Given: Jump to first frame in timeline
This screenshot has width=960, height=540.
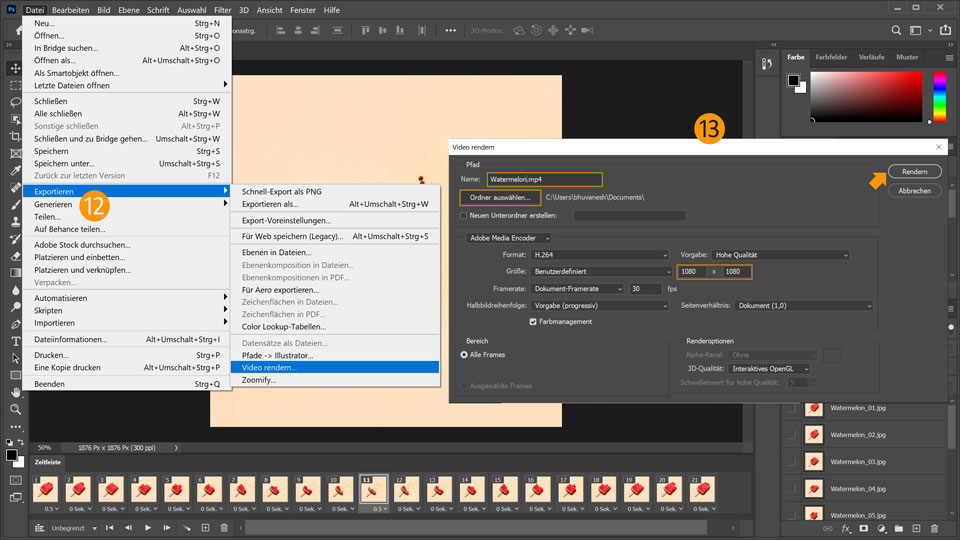Looking at the screenshot, I should pos(110,527).
